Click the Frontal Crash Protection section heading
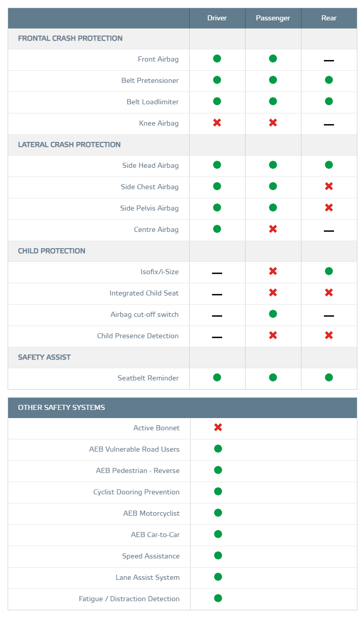This screenshot has width=364, height=620. (70, 38)
